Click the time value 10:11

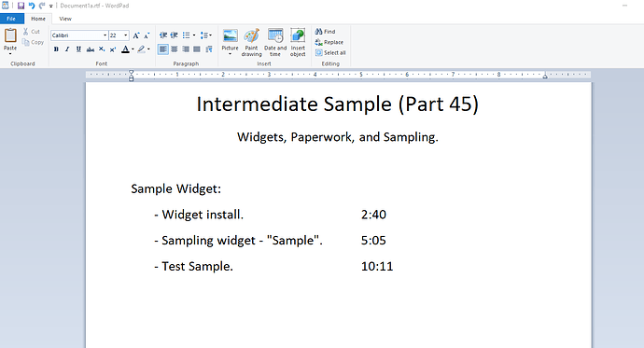pyautogui.click(x=377, y=266)
